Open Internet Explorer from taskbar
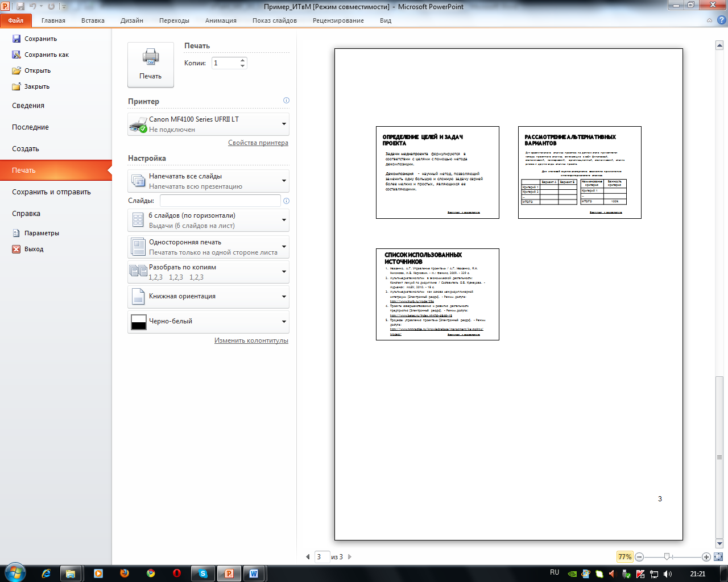Screen dimensions: 728x582 (46, 573)
